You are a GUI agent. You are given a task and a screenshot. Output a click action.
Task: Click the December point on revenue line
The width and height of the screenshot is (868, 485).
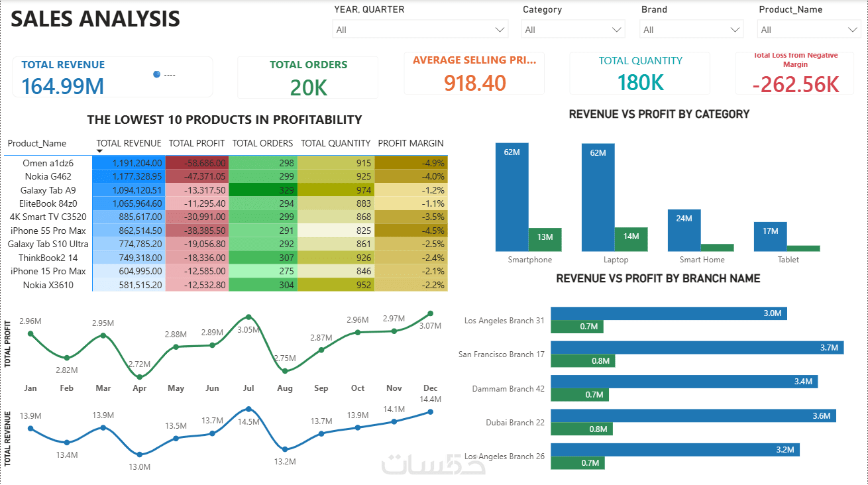(x=431, y=411)
